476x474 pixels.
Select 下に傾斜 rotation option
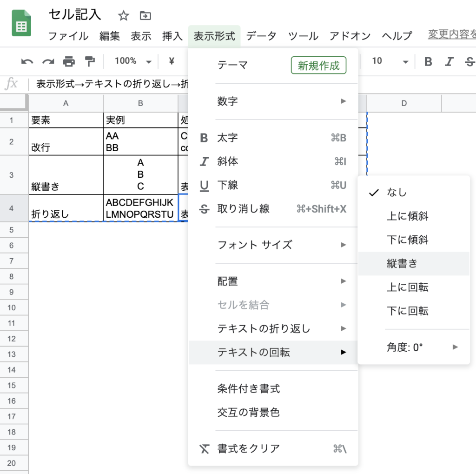tap(414, 240)
